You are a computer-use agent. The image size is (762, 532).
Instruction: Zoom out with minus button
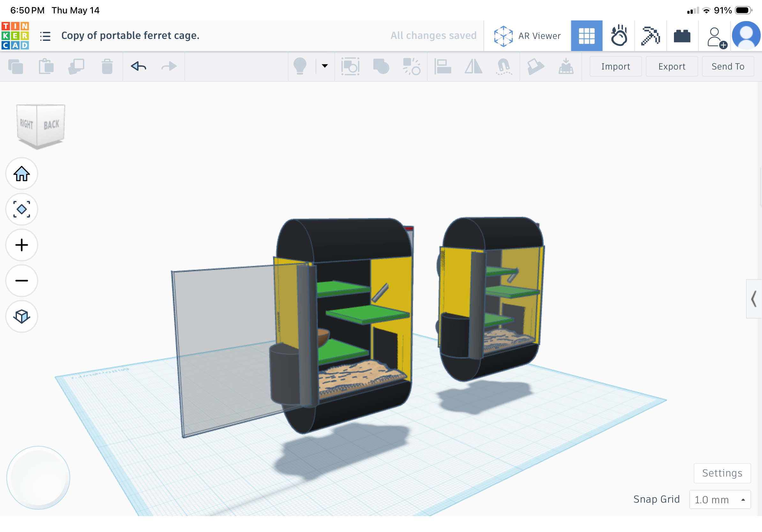22,281
